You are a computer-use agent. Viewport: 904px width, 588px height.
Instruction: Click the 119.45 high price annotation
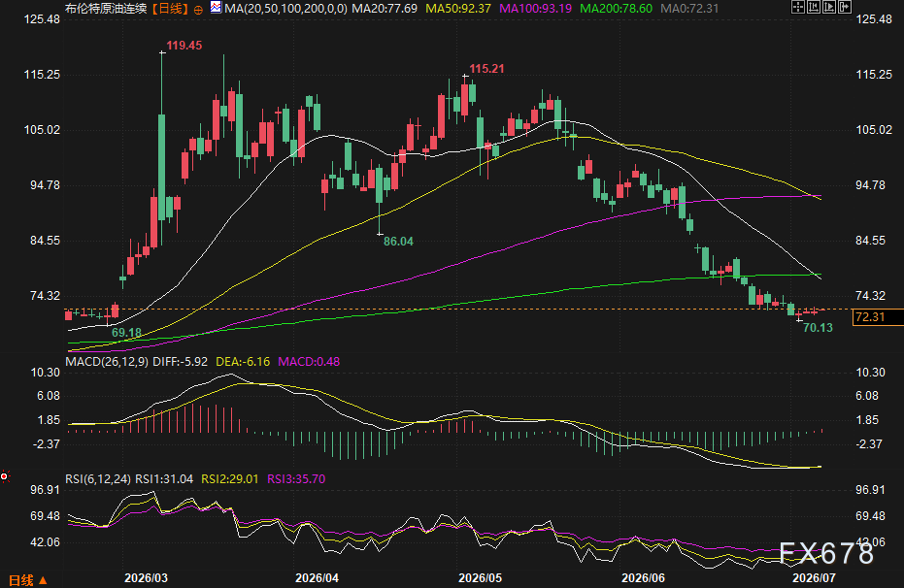[x=184, y=46]
